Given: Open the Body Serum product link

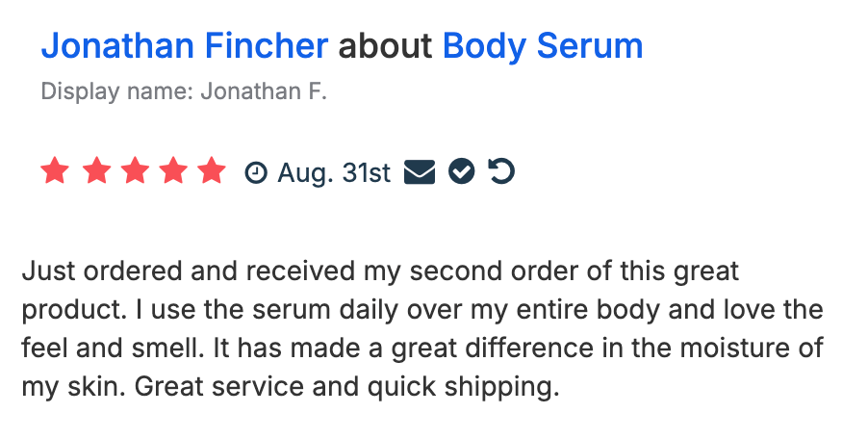Looking at the screenshot, I should (x=542, y=45).
